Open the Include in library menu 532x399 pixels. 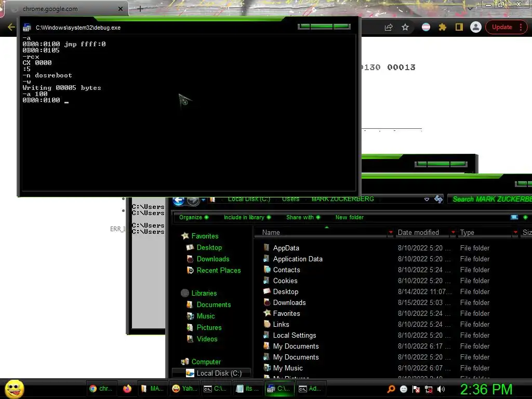click(247, 217)
